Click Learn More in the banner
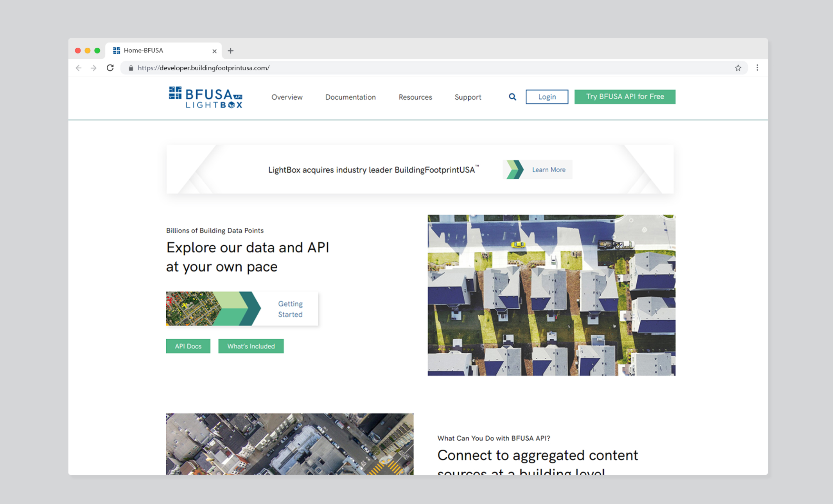This screenshot has width=833, height=504. [x=548, y=170]
